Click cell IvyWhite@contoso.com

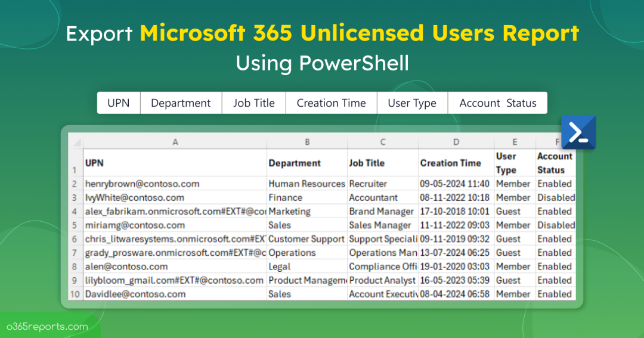pyautogui.click(x=175, y=197)
